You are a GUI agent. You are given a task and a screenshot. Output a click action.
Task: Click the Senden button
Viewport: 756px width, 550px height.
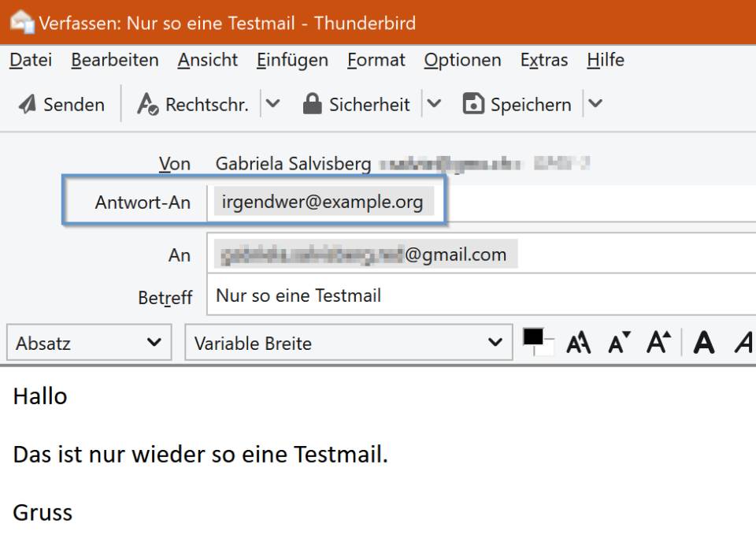(x=61, y=104)
